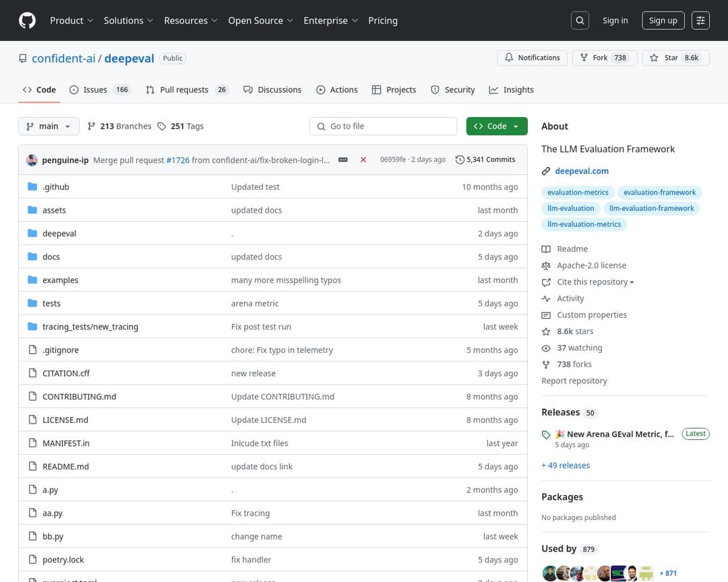Screen dimensions: 728x582
Task: Open the green Code dropdown button
Action: [497, 126]
